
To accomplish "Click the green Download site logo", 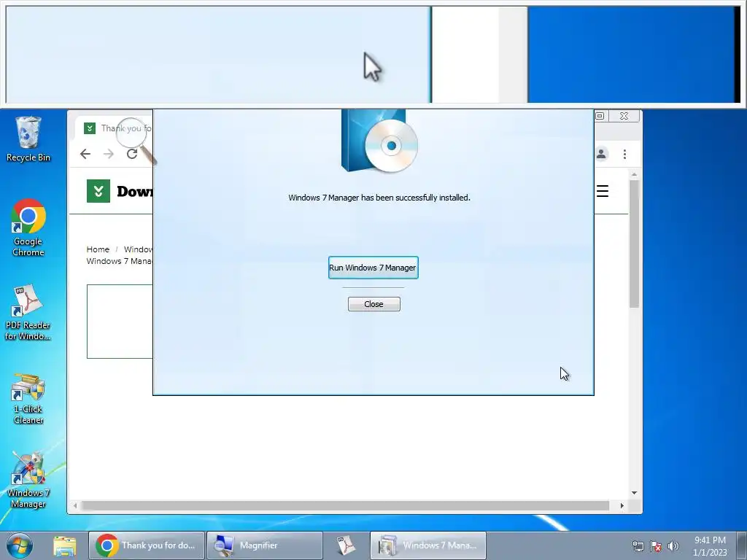I will 98,191.
